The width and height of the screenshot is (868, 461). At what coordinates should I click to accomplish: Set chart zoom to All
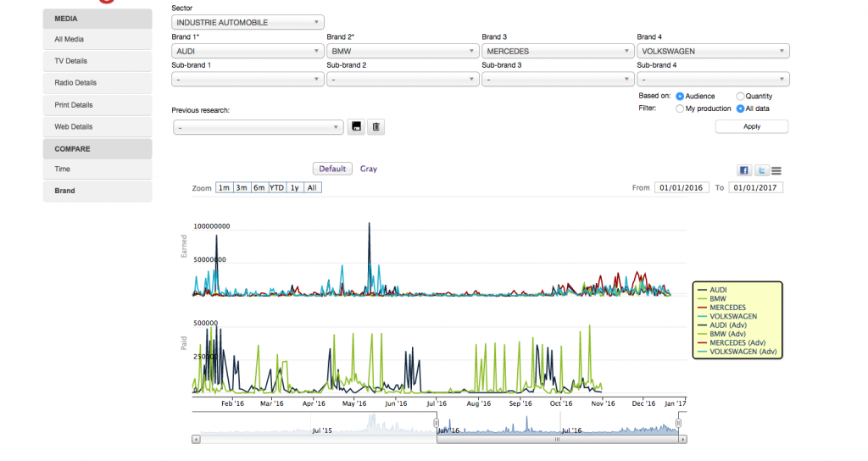click(313, 187)
